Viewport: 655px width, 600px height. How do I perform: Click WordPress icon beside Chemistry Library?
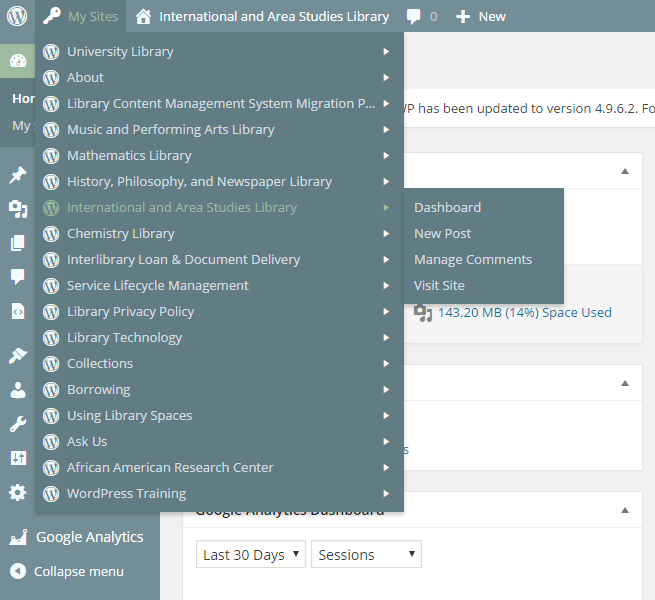click(51, 234)
